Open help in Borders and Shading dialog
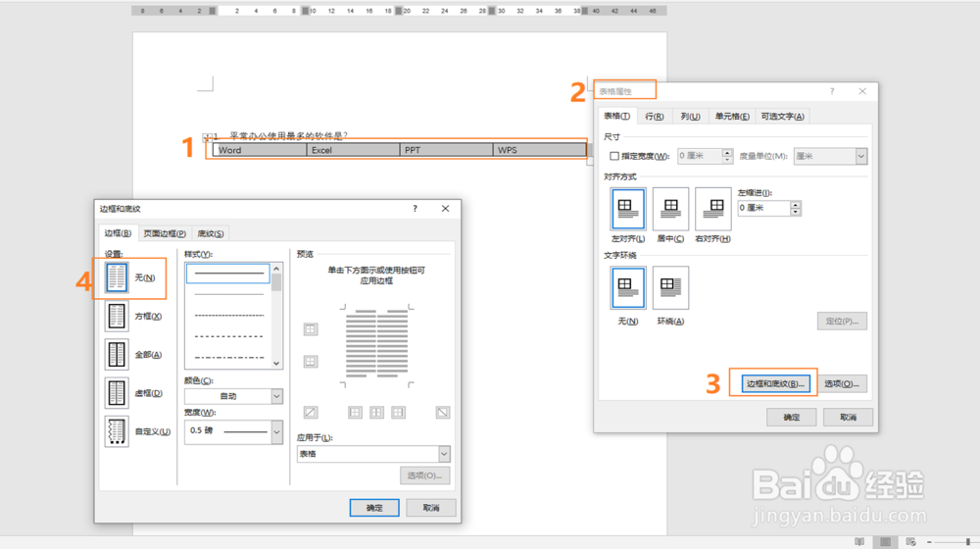980x549 pixels. [415, 209]
